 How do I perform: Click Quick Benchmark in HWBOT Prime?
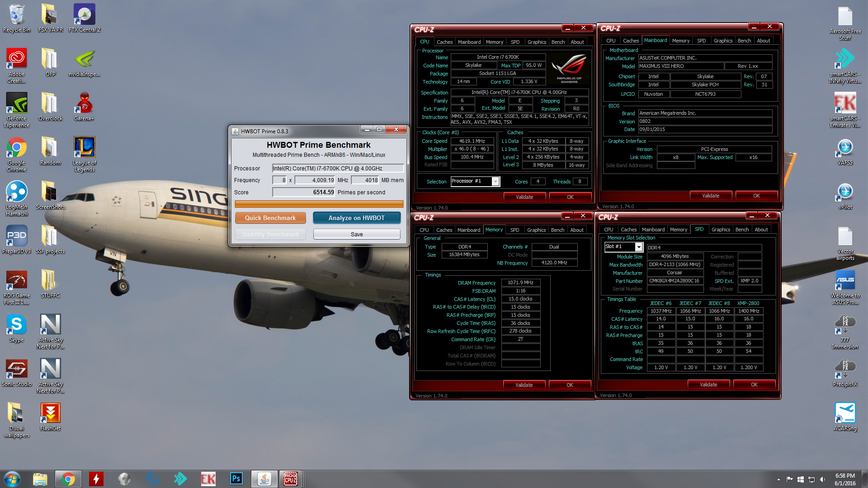[270, 218]
